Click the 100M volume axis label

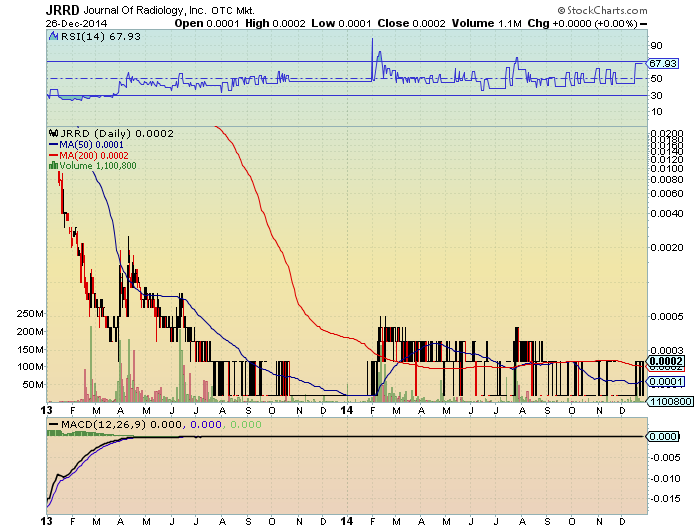[30, 367]
